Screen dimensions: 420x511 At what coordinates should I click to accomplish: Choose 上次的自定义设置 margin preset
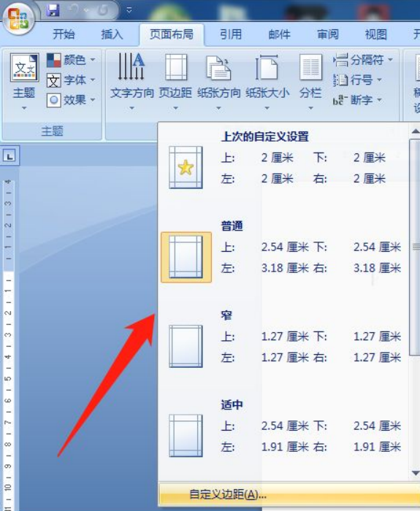click(283, 160)
